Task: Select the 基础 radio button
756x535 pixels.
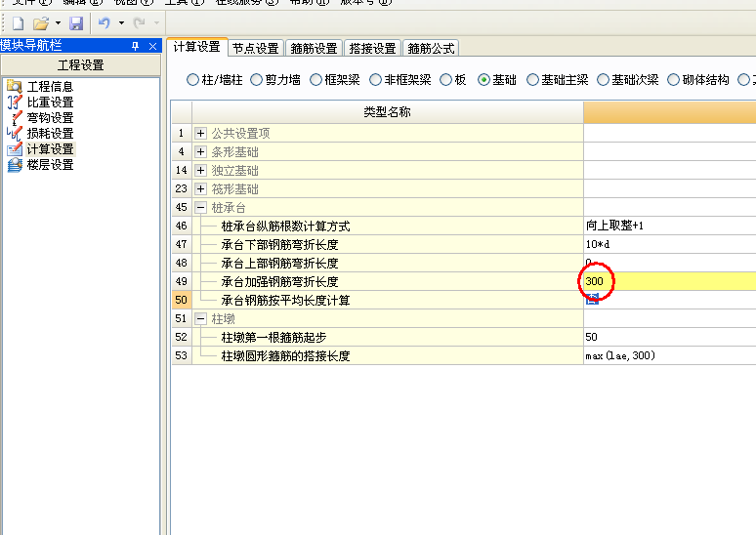Action: point(483,79)
